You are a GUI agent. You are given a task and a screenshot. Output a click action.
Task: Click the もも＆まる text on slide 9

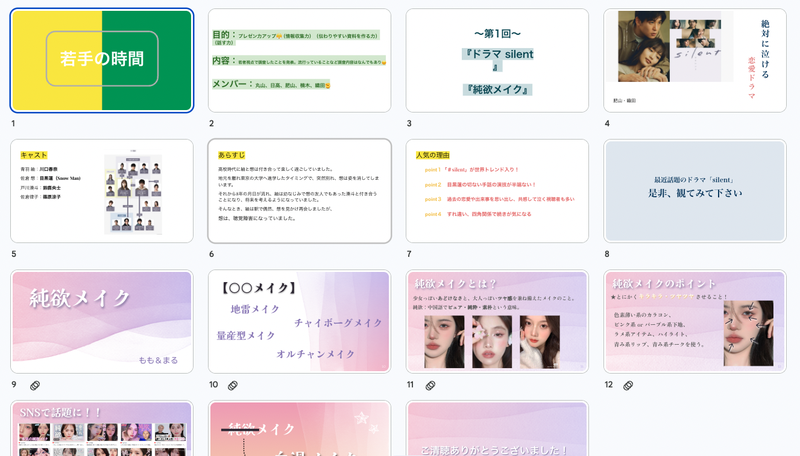point(158,360)
